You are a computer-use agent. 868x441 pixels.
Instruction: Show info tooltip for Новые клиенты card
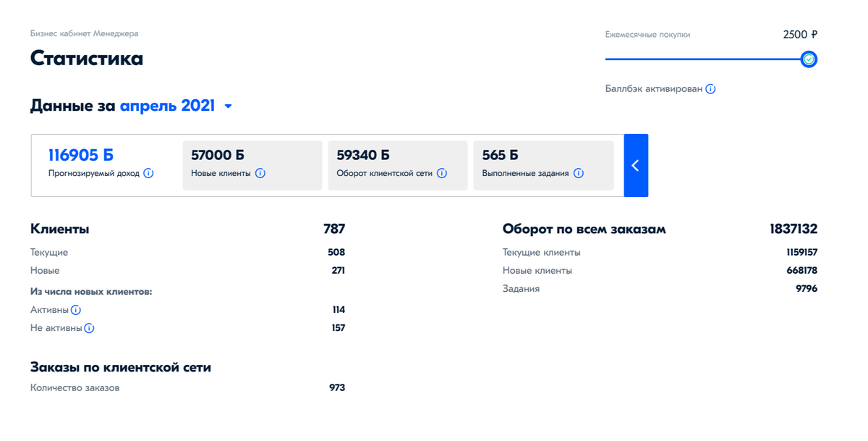[260, 173]
